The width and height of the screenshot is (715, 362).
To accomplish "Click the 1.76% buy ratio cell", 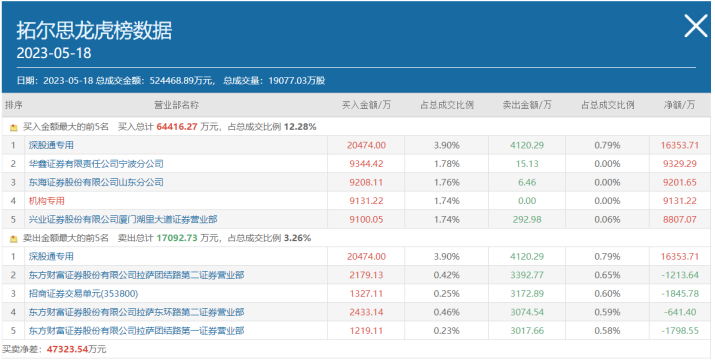I will click(446, 182).
